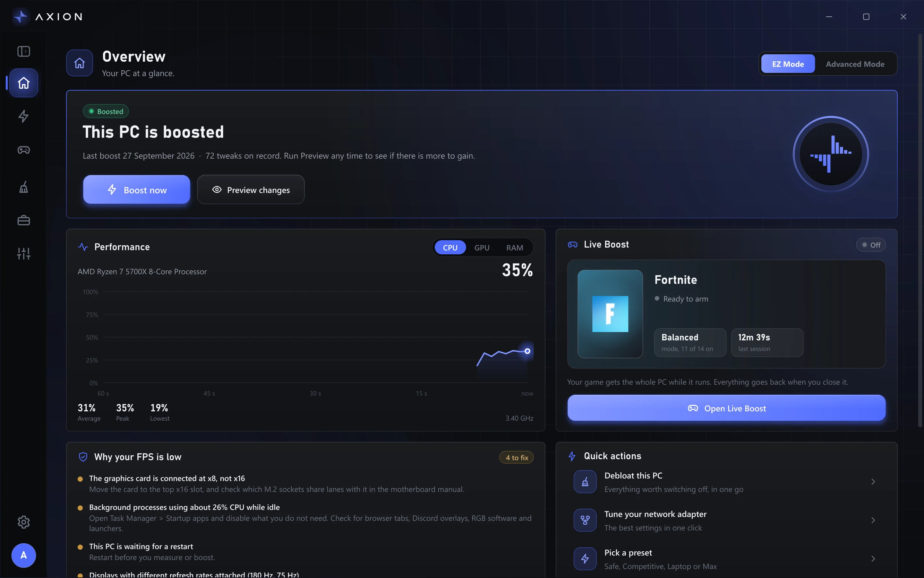The width and height of the screenshot is (924, 578).
Task: Open the gamepad Games sidebar icon
Action: coord(24,150)
